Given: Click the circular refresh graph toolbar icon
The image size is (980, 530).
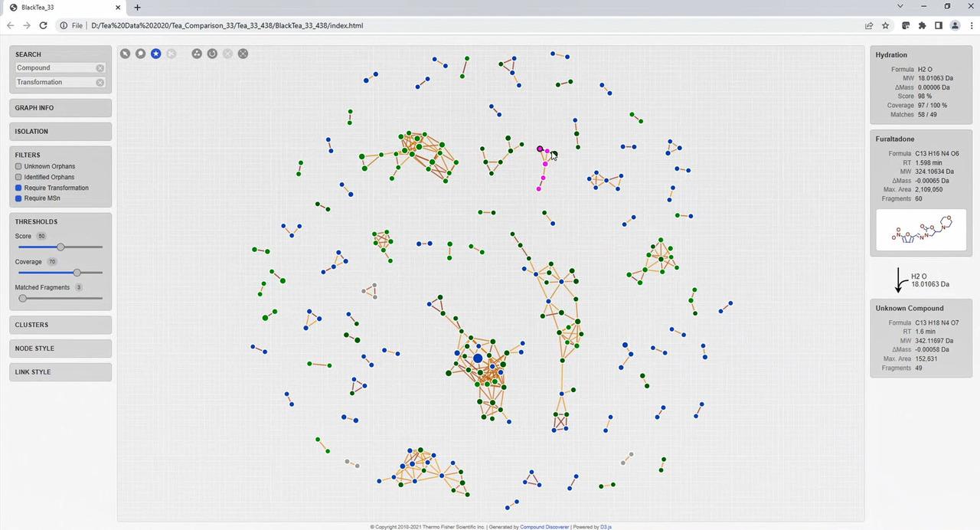Looking at the screenshot, I should coord(212,54).
